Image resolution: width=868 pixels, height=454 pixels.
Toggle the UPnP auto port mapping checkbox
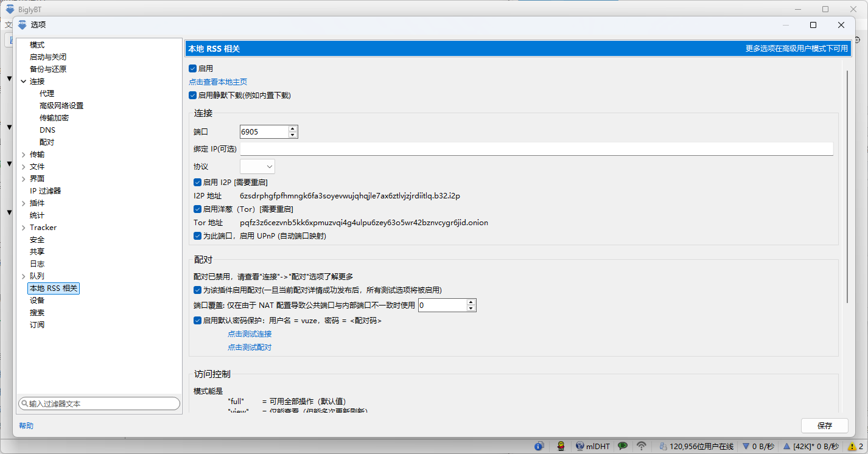pos(197,236)
